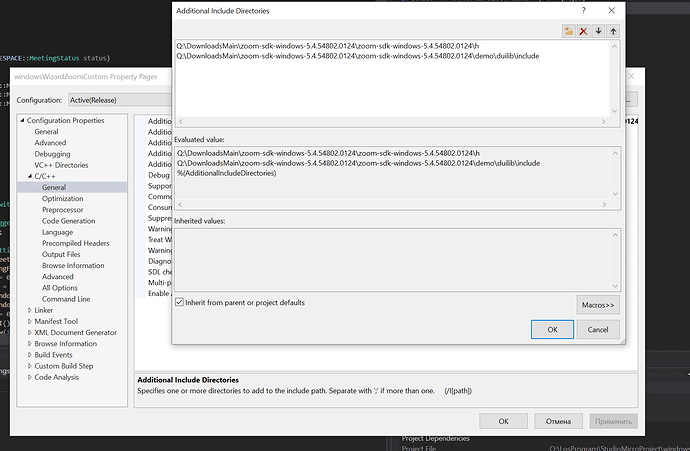Select All Options tree item
This screenshot has height=451, width=690.
click(x=60, y=288)
